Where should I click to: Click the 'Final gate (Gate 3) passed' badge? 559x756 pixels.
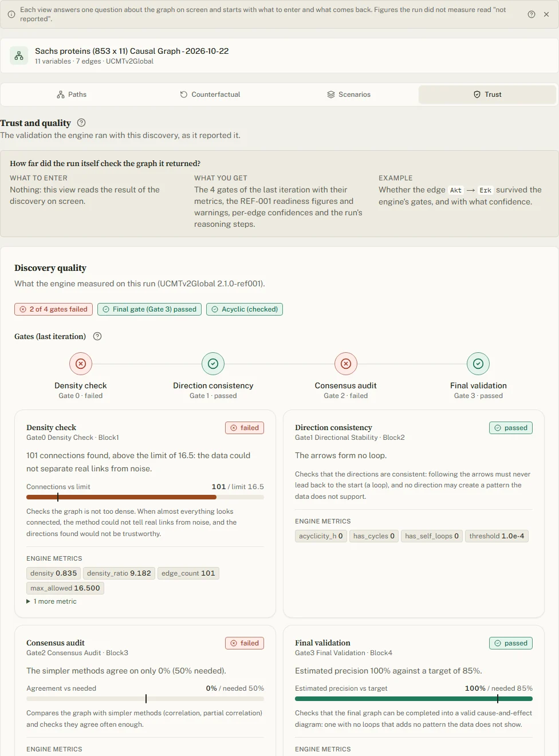point(149,309)
